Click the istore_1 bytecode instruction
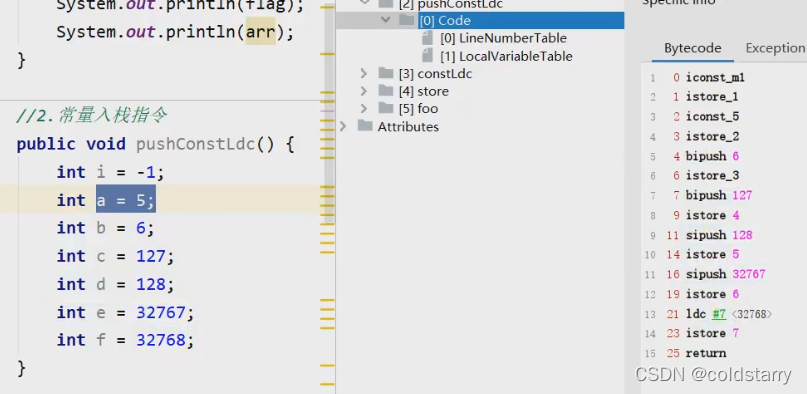807x394 pixels. (713, 97)
